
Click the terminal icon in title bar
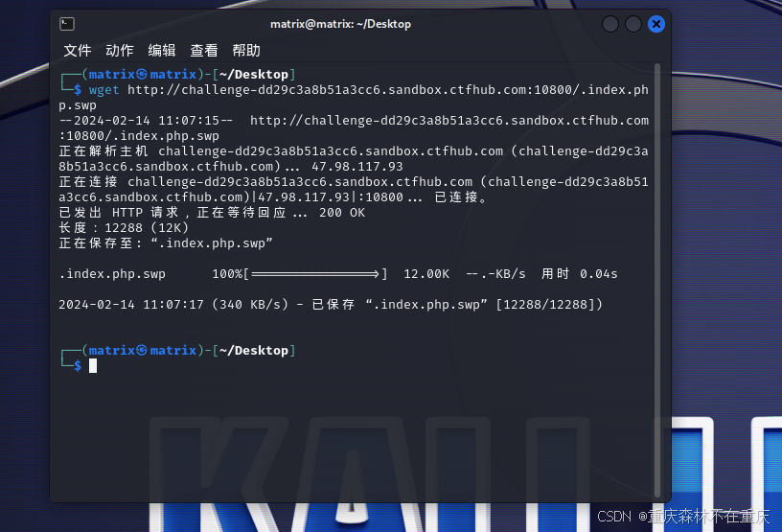pyautogui.click(x=67, y=24)
